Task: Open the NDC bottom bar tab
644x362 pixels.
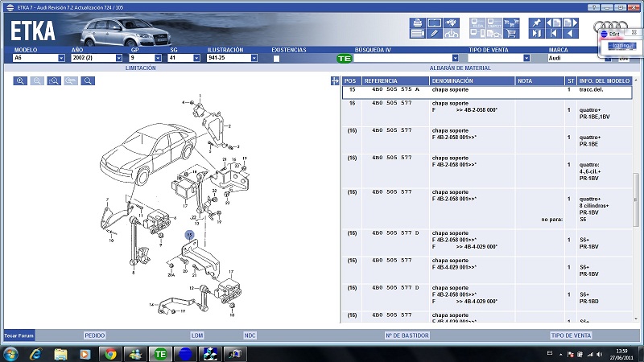Action: click(x=250, y=335)
